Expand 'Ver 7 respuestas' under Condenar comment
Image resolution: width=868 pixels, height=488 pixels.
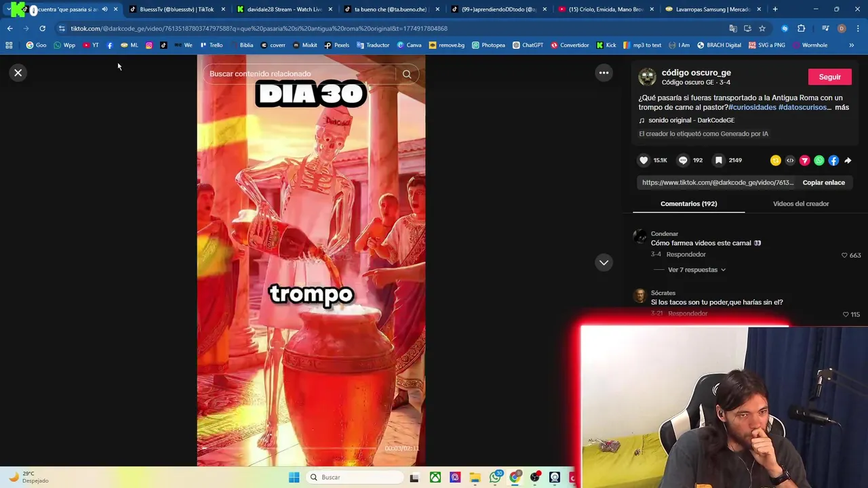(x=696, y=270)
